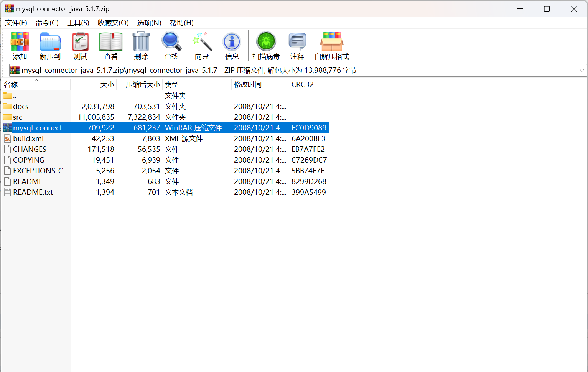Open the Wizard (向导) wand icon
588x372 pixels.
[x=202, y=42]
